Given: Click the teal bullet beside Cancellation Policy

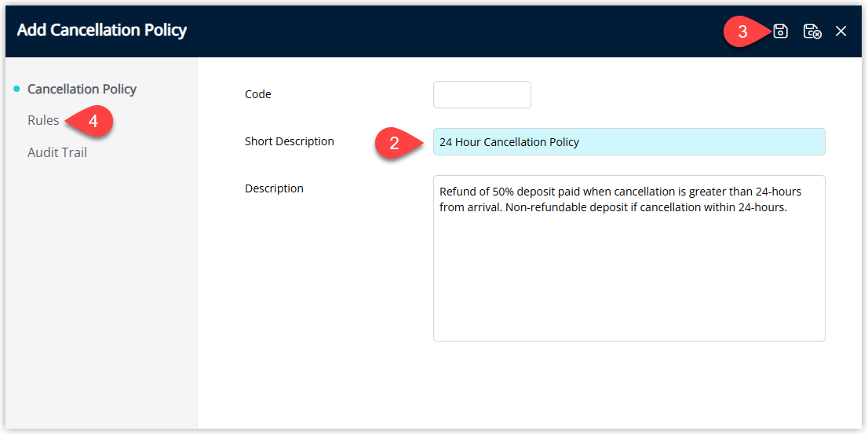Looking at the screenshot, I should (x=16, y=89).
